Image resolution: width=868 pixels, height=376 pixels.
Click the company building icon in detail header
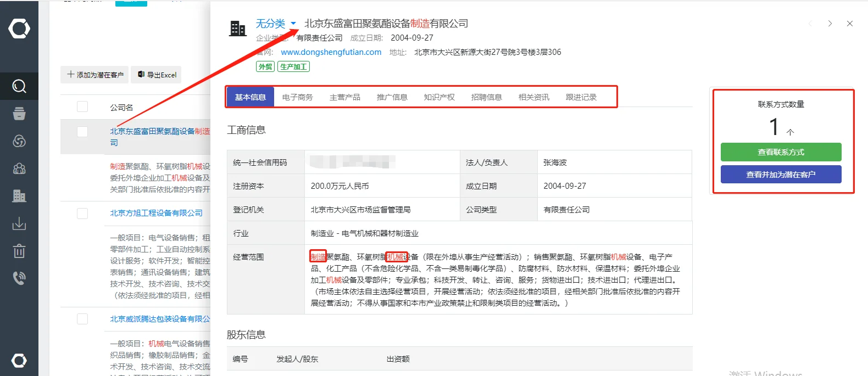[238, 28]
